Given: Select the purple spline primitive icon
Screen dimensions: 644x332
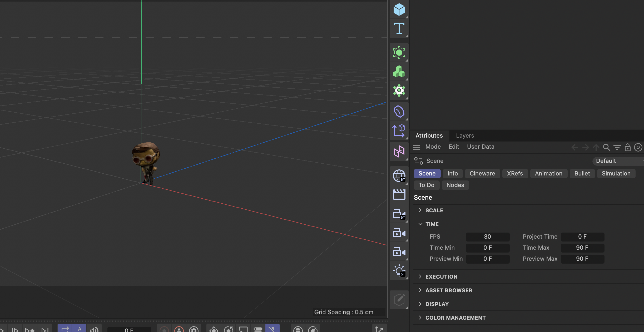Looking at the screenshot, I should point(399,112).
